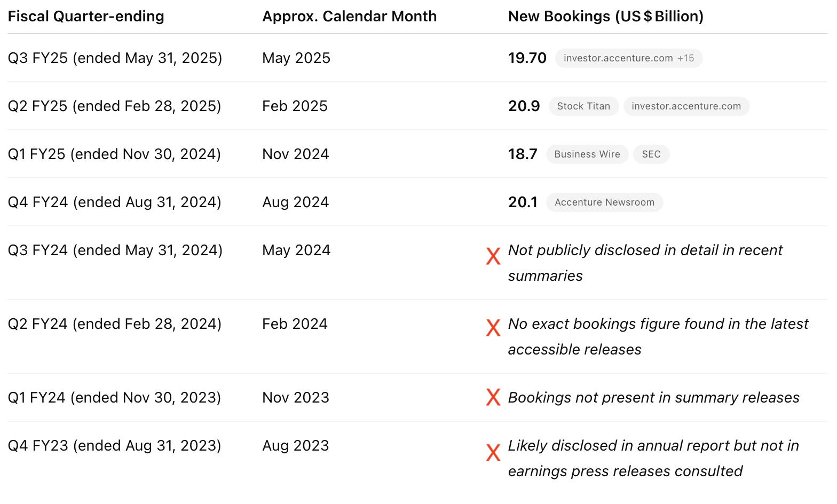Image resolution: width=837 pixels, height=504 pixels.
Task: Click the Aug 2023 calendar month cell
Action: (x=295, y=446)
